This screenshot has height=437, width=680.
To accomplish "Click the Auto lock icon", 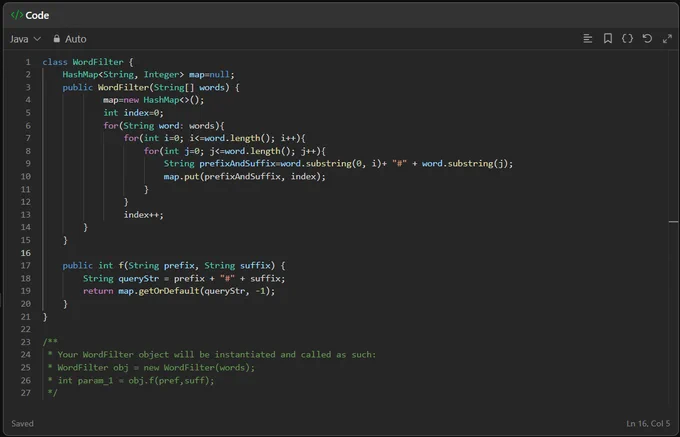I will click(56, 39).
